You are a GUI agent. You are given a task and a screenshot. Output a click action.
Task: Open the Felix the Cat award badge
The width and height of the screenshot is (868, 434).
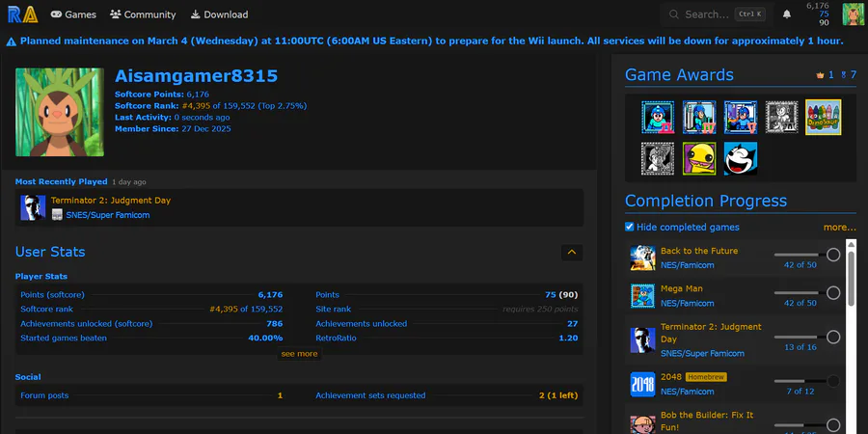click(741, 158)
